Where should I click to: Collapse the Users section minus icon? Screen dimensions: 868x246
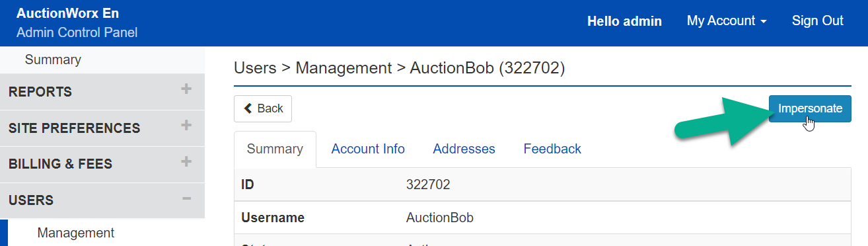click(x=186, y=198)
